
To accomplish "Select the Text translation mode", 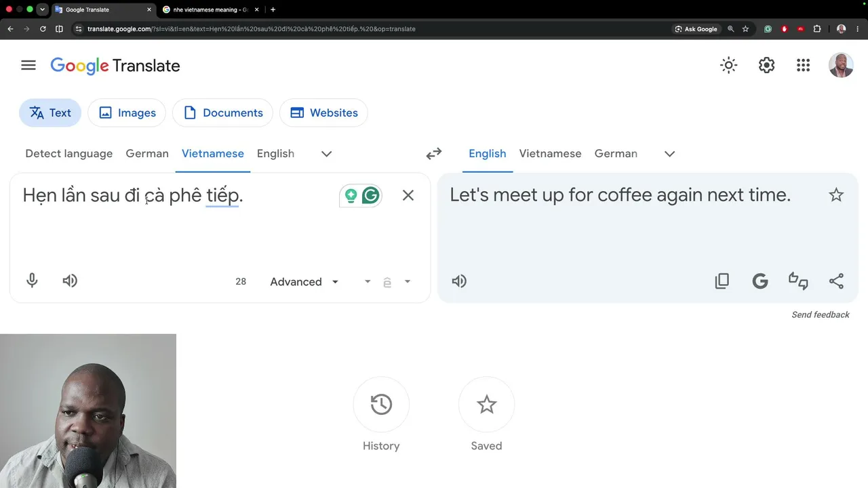I will (50, 113).
